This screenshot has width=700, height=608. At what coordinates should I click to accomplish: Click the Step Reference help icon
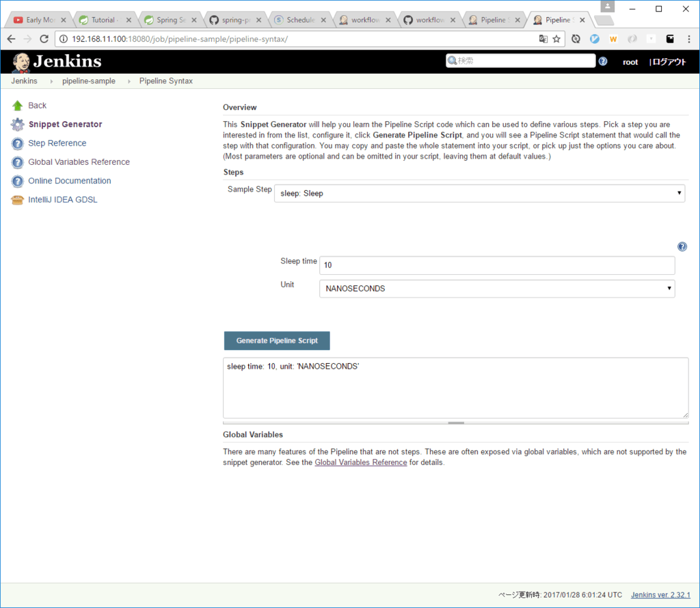17,144
